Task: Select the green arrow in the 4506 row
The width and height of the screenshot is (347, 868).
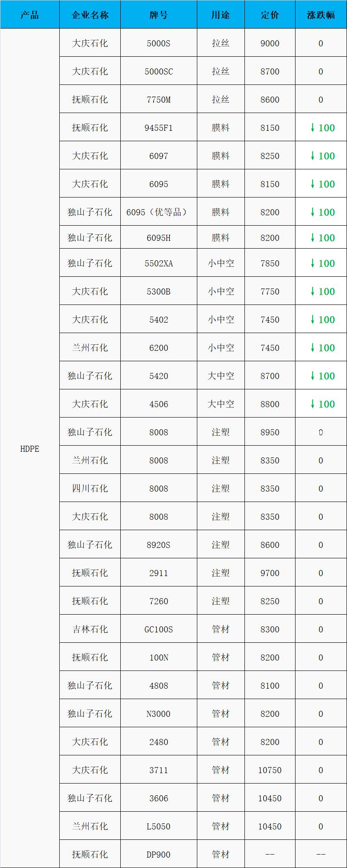Action: coord(312,404)
